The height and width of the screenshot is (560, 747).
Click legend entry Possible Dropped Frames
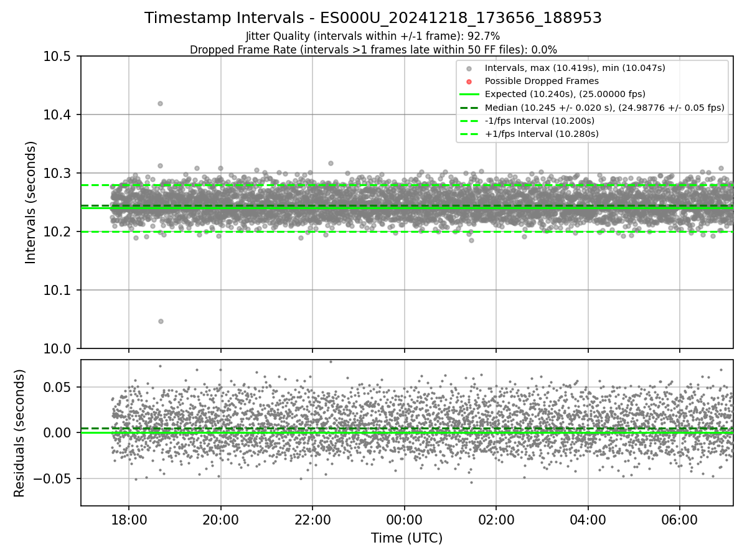pos(542,81)
